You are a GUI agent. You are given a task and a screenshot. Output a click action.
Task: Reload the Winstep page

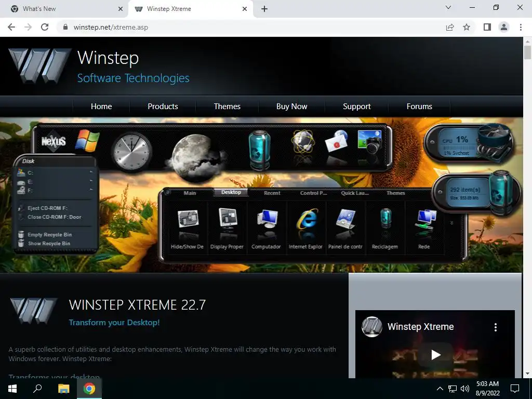click(x=45, y=27)
